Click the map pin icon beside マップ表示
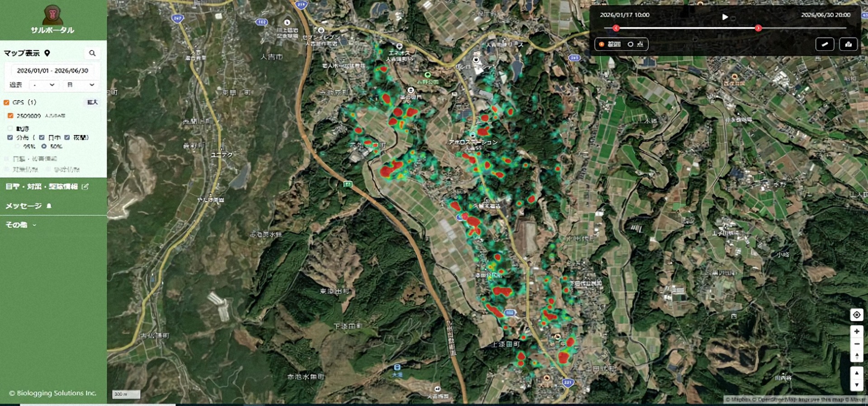Viewport: 868px width, 406px height. [47, 53]
